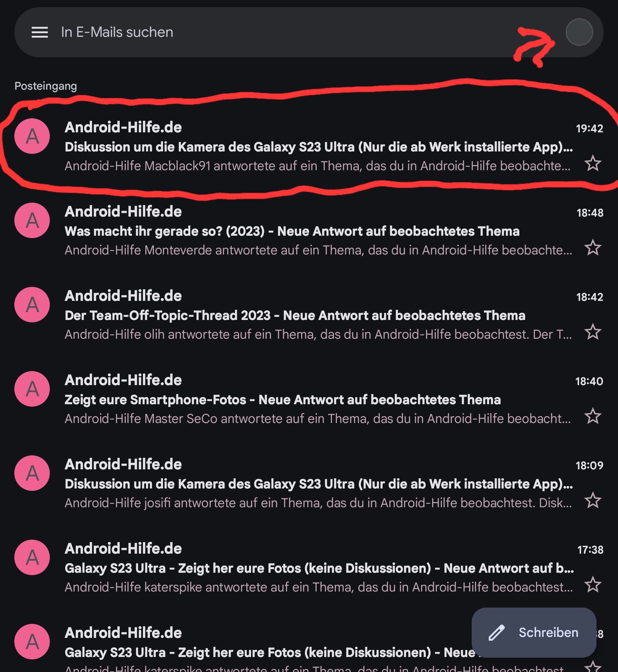Click the Schreiben compose button
Viewport: 618px width, 672px height.
coord(534,632)
